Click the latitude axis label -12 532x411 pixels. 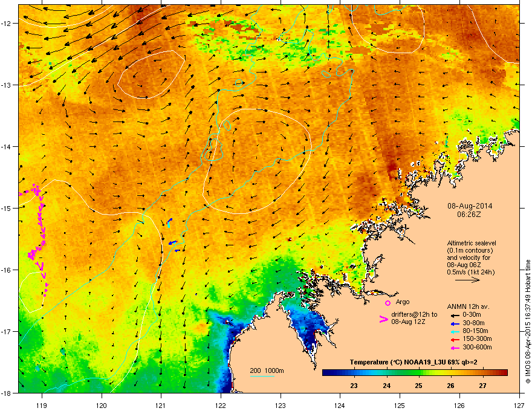(6, 24)
